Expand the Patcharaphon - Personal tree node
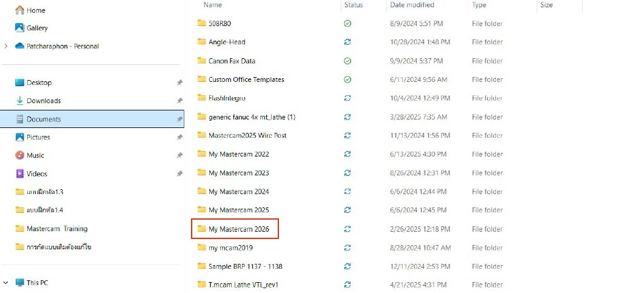644x293 pixels. 5,46
